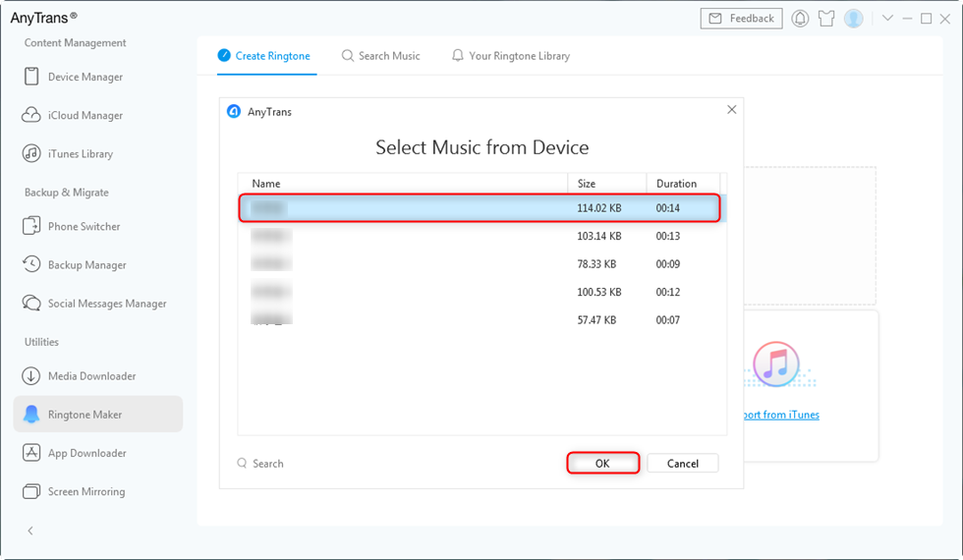This screenshot has width=963, height=560.
Task: Click the notification bell icon
Action: coord(800,19)
